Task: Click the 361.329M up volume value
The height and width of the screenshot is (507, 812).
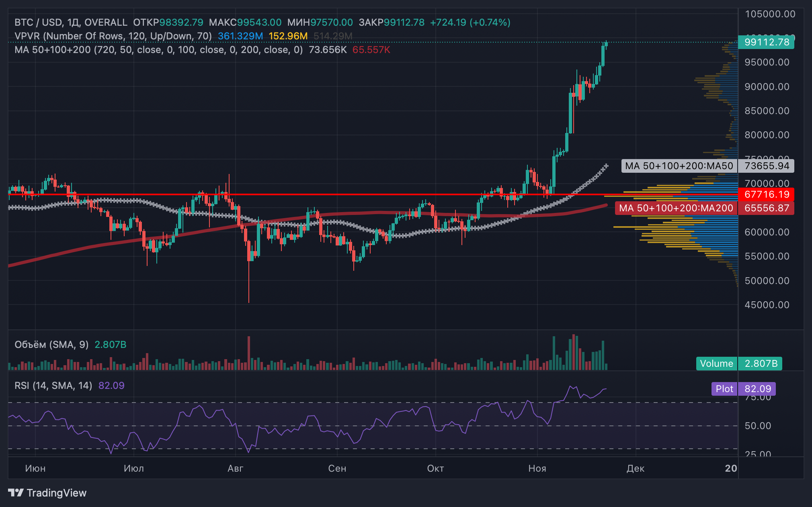Action: pyautogui.click(x=240, y=36)
